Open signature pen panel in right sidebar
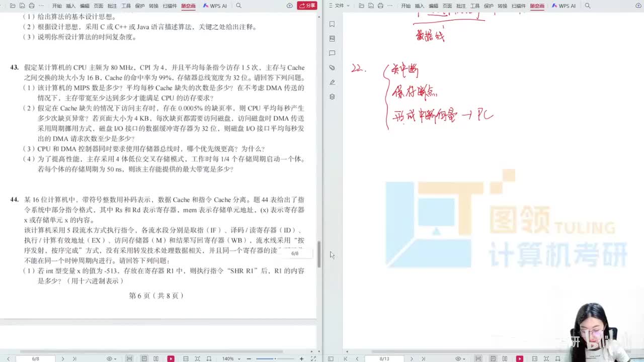This screenshot has width=644, height=362. click(x=332, y=82)
